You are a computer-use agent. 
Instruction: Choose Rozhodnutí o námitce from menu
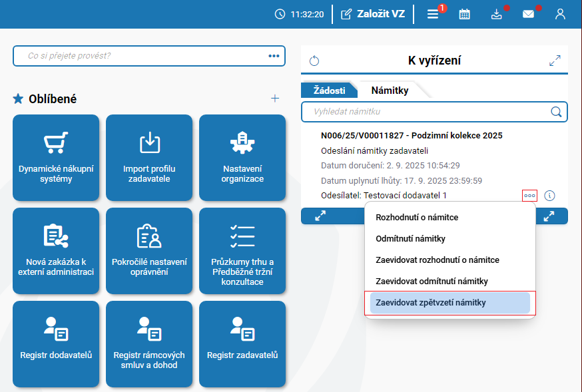coord(450,218)
